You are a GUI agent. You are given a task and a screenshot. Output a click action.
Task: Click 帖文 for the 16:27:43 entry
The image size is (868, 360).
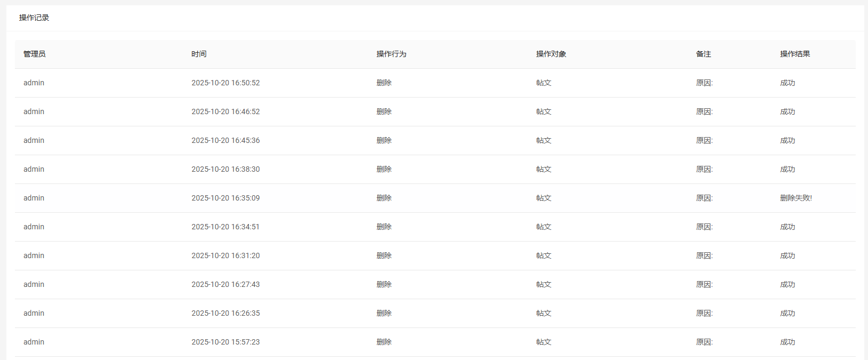(543, 284)
